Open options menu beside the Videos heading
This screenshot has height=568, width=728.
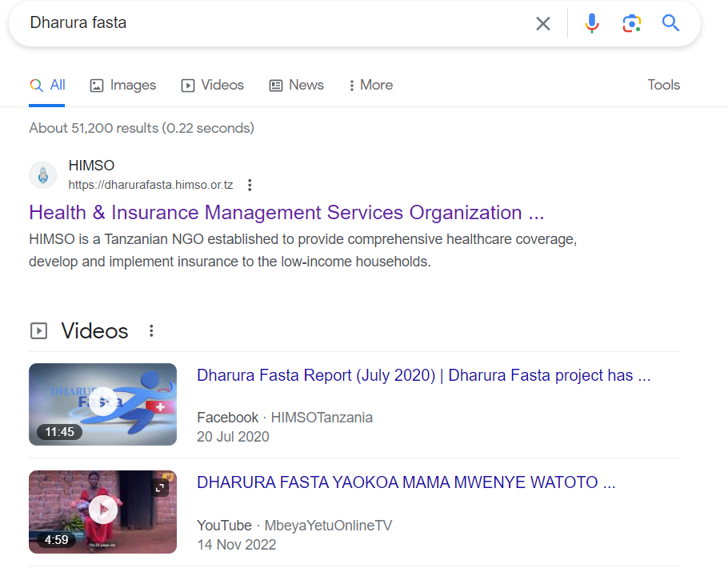(151, 330)
